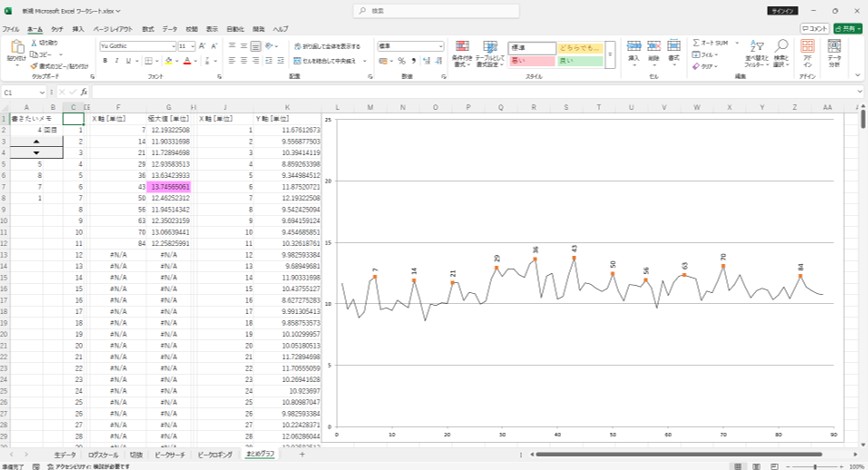Click the Cut scissors icon
The width and height of the screenshot is (868, 470).
point(34,43)
